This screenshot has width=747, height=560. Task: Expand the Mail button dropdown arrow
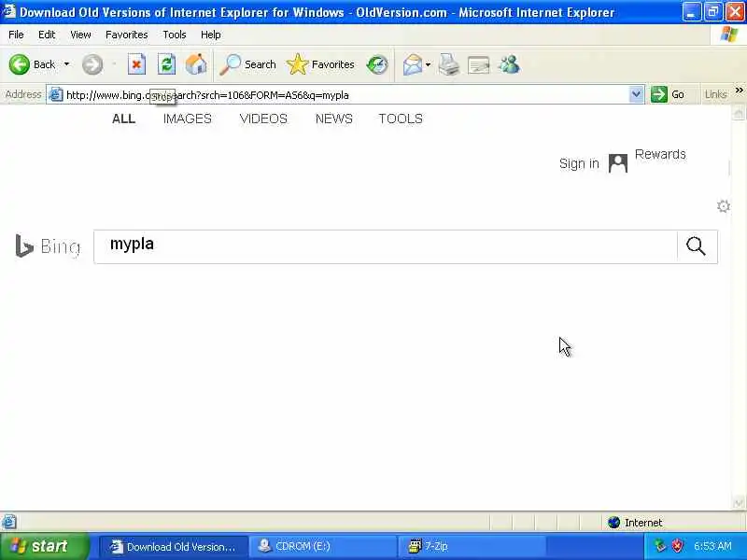429,64
